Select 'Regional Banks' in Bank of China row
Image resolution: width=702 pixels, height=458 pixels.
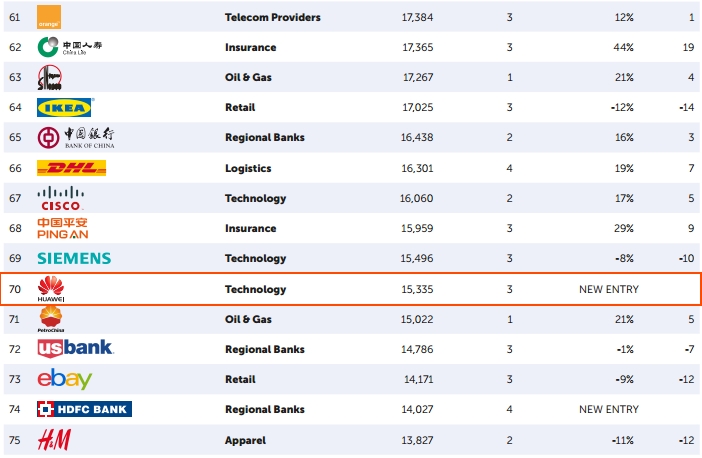(265, 137)
